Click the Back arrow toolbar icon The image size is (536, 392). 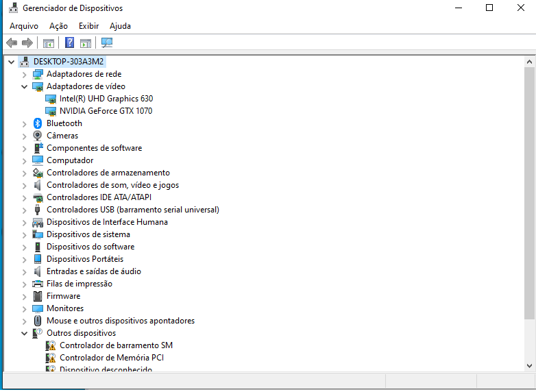[x=12, y=42]
